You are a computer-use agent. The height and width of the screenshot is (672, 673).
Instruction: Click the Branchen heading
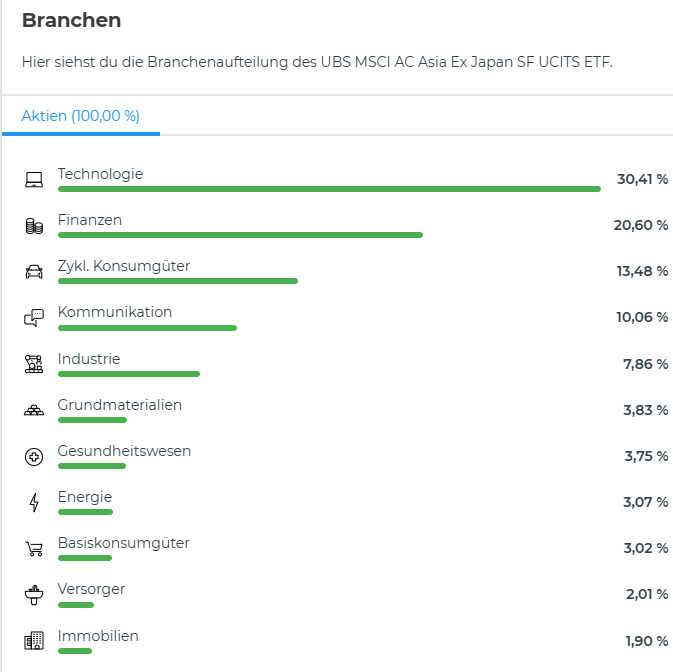(x=71, y=21)
